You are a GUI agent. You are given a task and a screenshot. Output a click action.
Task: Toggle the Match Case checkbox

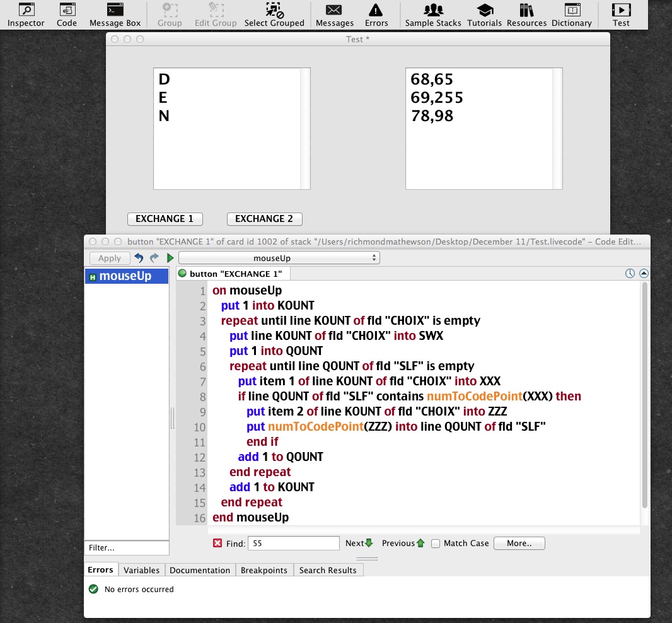pos(436,544)
